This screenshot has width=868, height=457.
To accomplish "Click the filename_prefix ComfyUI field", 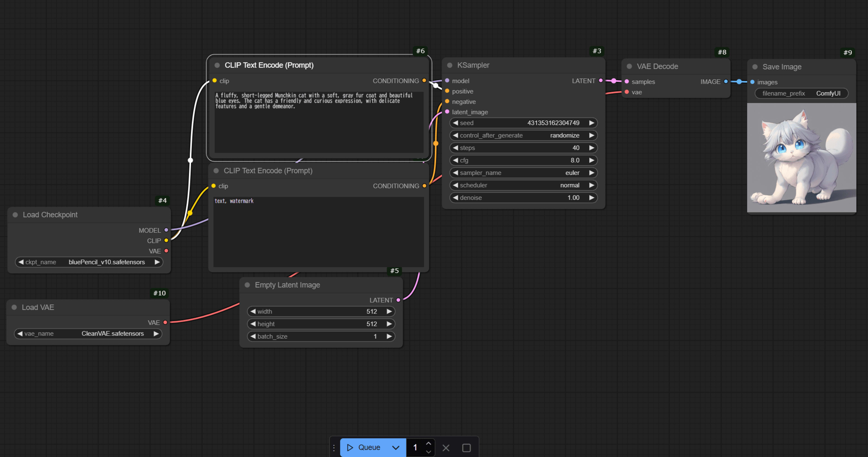I will [801, 93].
